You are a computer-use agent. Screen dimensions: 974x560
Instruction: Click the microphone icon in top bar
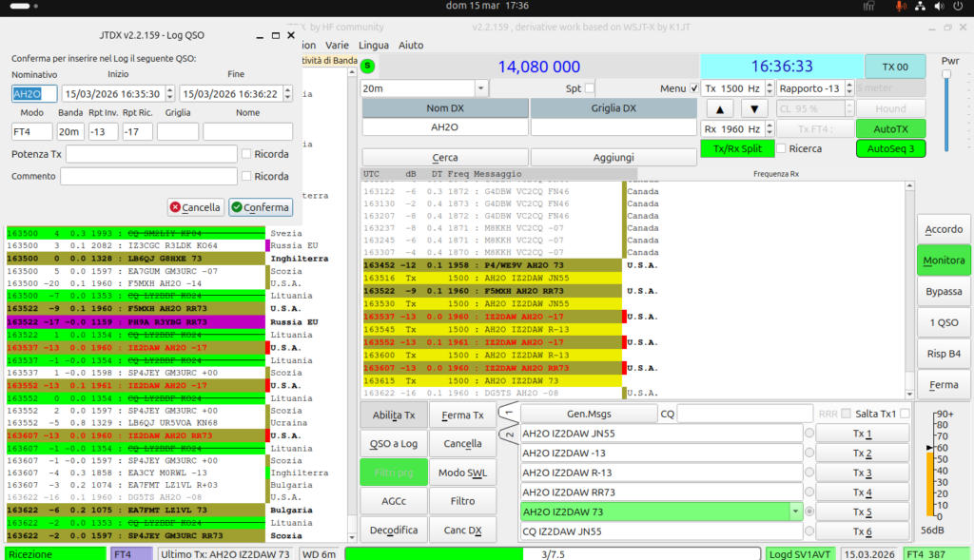[x=900, y=7]
